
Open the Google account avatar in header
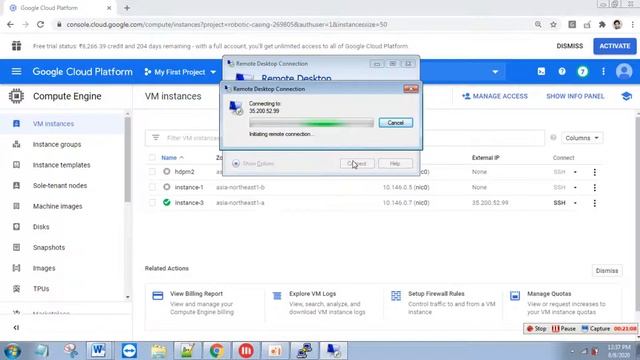tap(624, 72)
